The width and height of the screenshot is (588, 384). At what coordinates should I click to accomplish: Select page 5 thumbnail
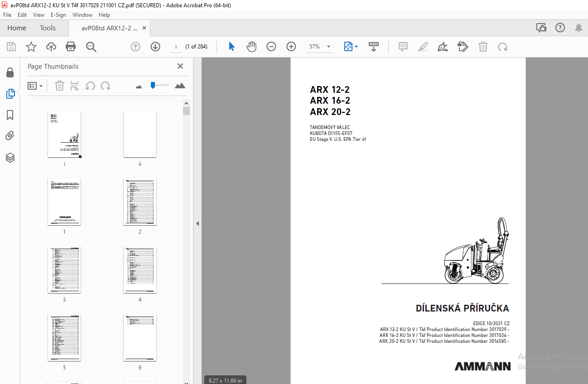tap(64, 338)
